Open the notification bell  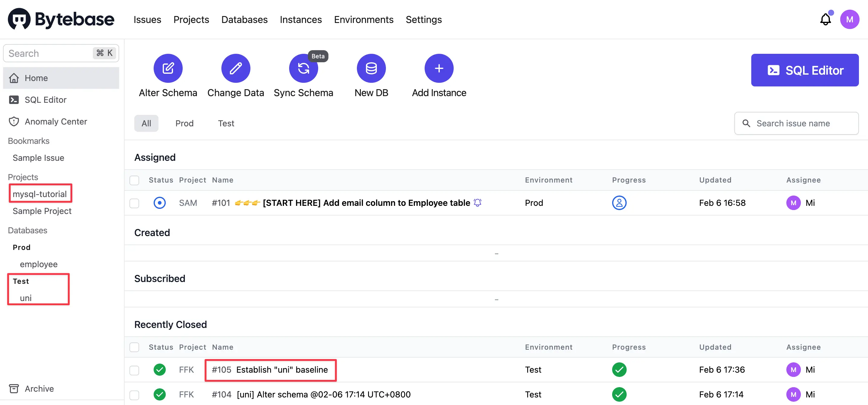[x=825, y=19]
